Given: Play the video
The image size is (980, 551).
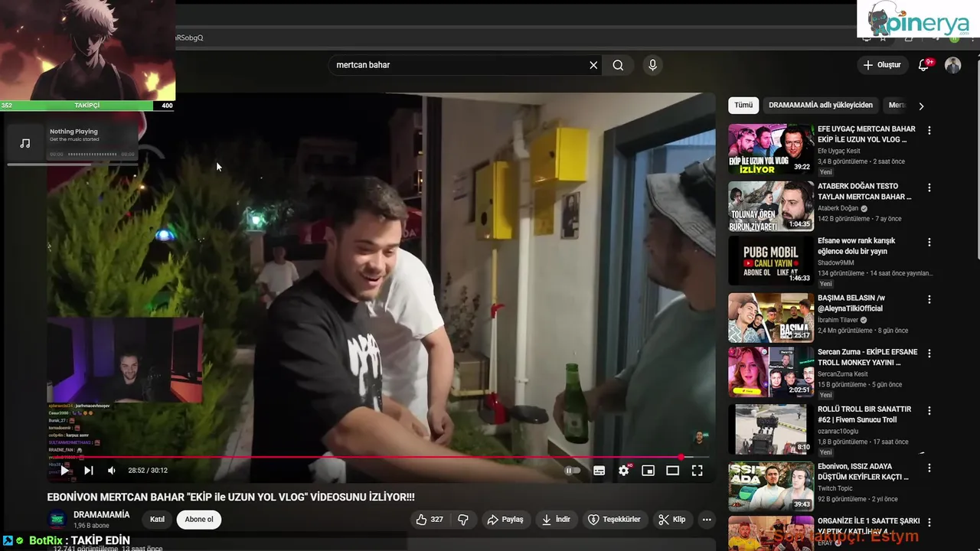Looking at the screenshot, I should (64, 471).
